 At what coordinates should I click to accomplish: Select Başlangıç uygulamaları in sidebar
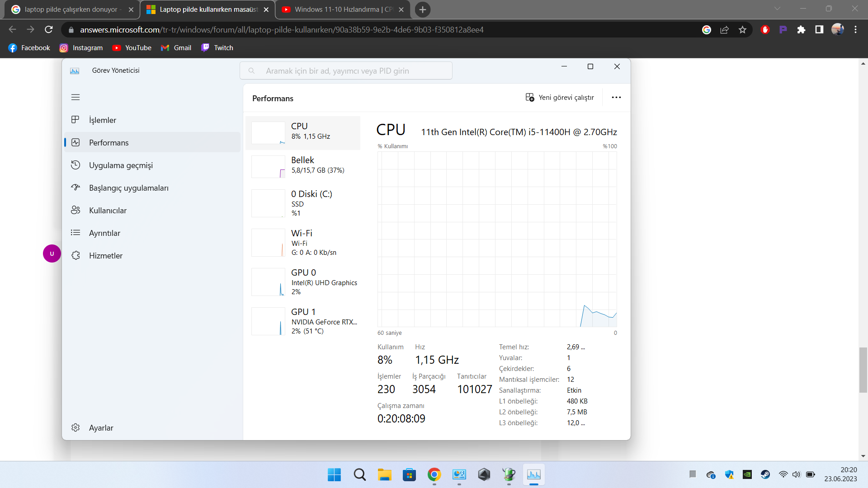click(x=128, y=188)
